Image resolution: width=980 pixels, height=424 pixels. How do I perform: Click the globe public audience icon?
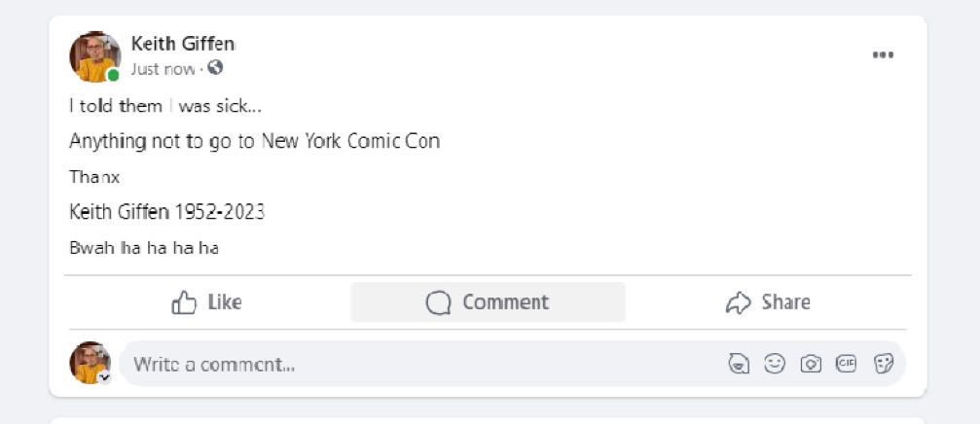[x=215, y=68]
